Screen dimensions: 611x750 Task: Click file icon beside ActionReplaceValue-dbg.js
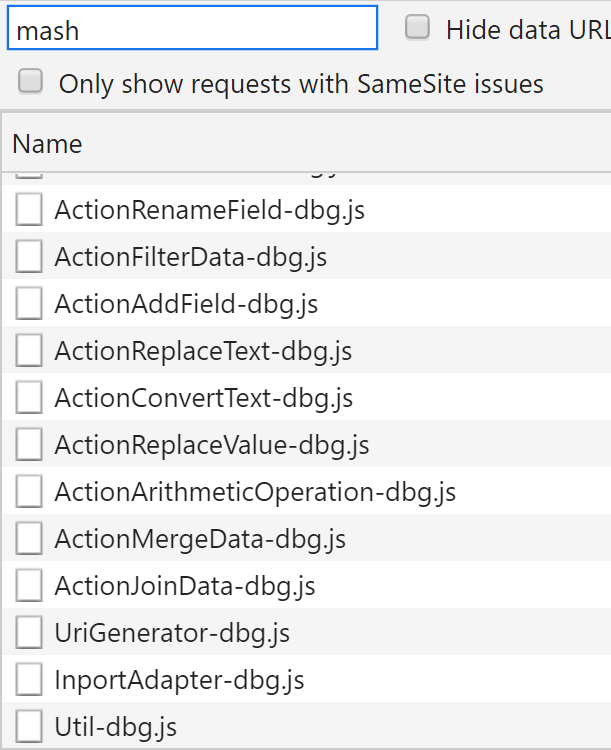[30, 445]
